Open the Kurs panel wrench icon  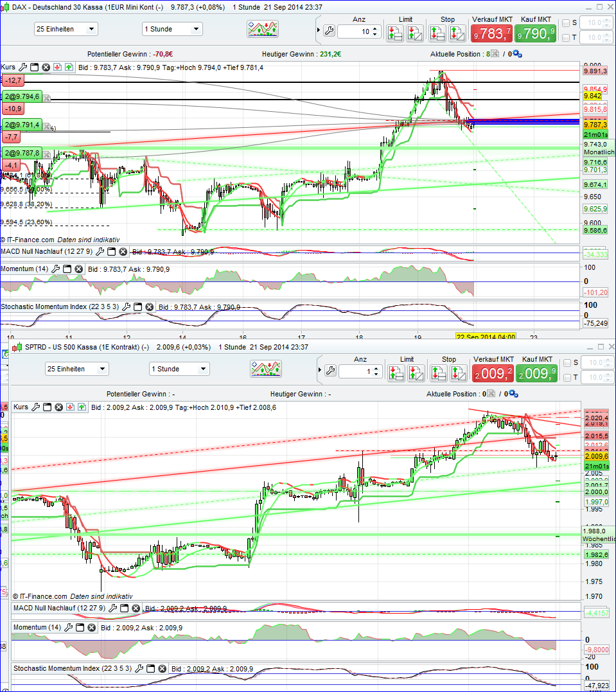coord(23,66)
